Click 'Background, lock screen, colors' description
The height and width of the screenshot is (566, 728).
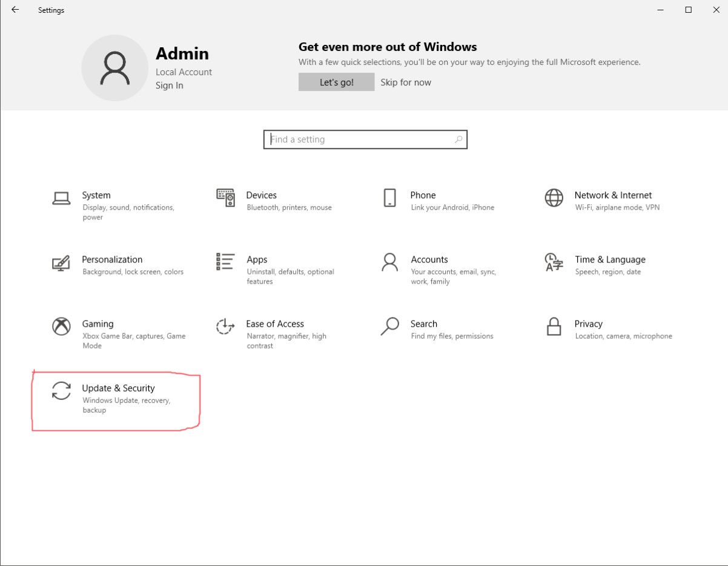click(133, 271)
